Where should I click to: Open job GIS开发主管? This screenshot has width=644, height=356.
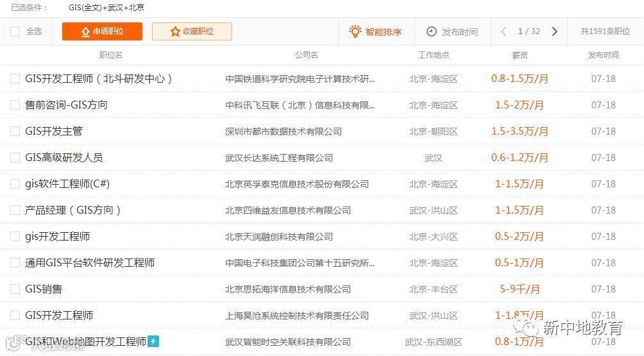[54, 131]
